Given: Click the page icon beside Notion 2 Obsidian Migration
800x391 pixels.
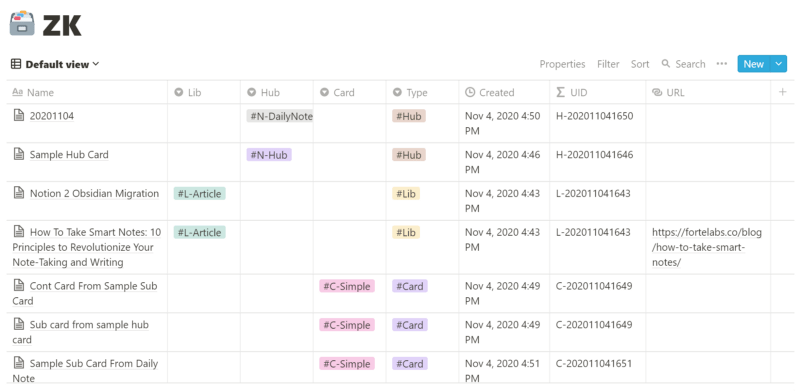Looking at the screenshot, I should pyautogui.click(x=19, y=193).
